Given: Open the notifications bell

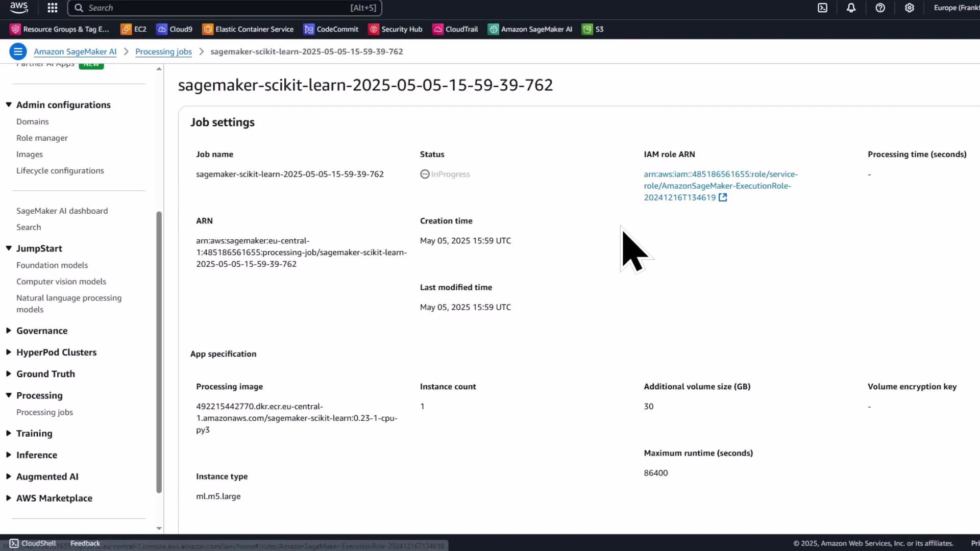Looking at the screenshot, I should [851, 8].
